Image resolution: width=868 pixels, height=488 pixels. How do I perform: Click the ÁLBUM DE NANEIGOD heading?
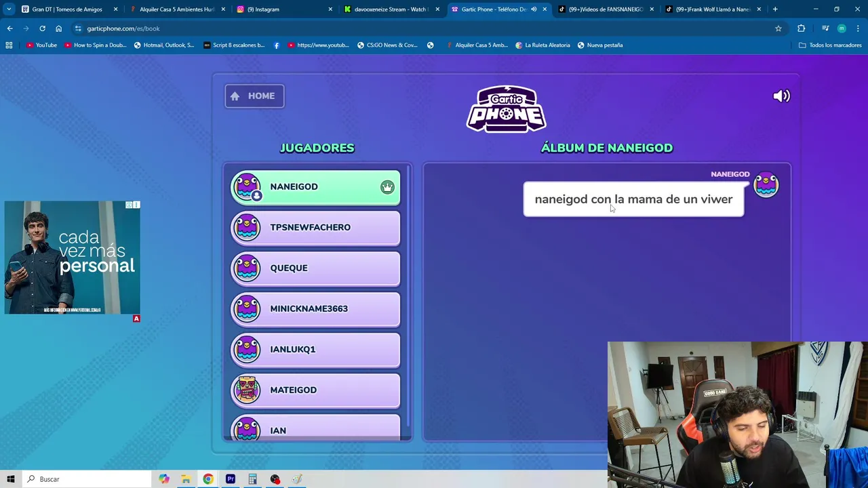(606, 148)
